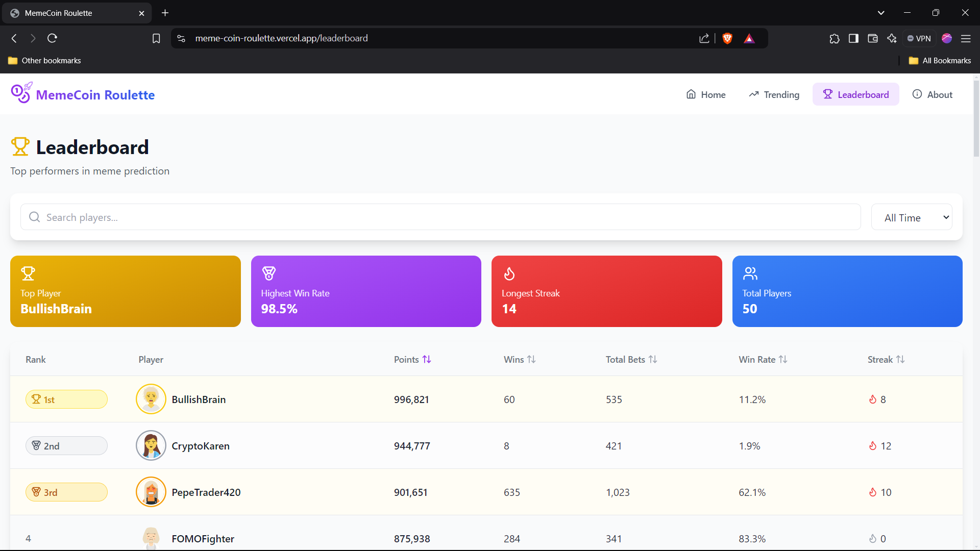
Task: Toggle the browser sidebar panel
Action: click(853, 38)
